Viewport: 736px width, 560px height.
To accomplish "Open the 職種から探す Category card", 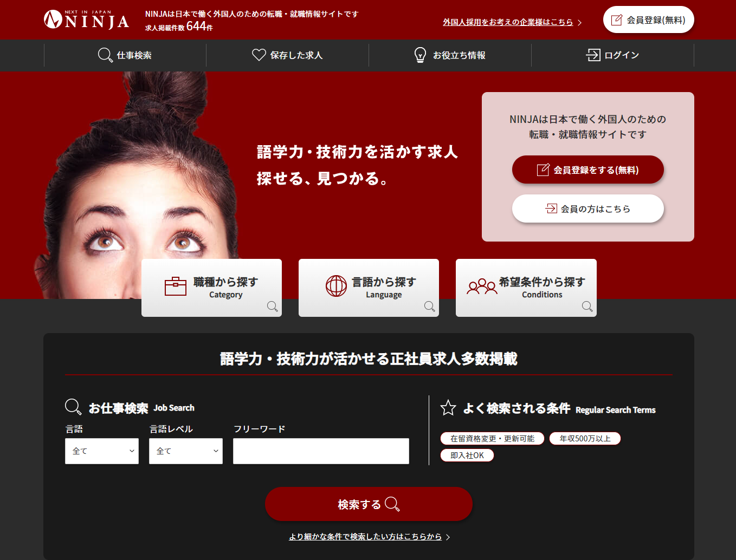I will (x=211, y=288).
